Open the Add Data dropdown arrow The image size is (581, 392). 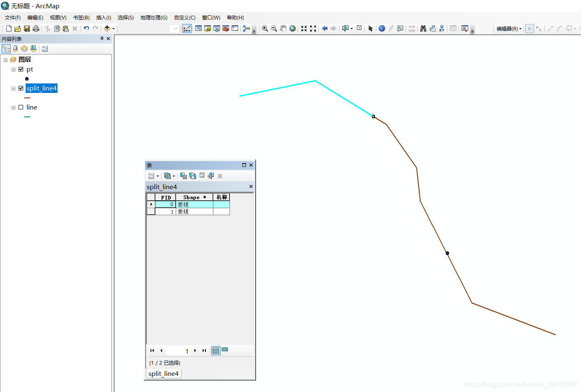[x=113, y=29]
